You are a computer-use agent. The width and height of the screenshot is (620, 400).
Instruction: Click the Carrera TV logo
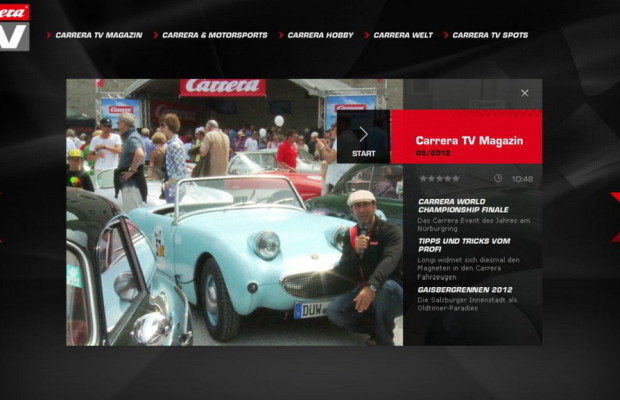[x=14, y=27]
